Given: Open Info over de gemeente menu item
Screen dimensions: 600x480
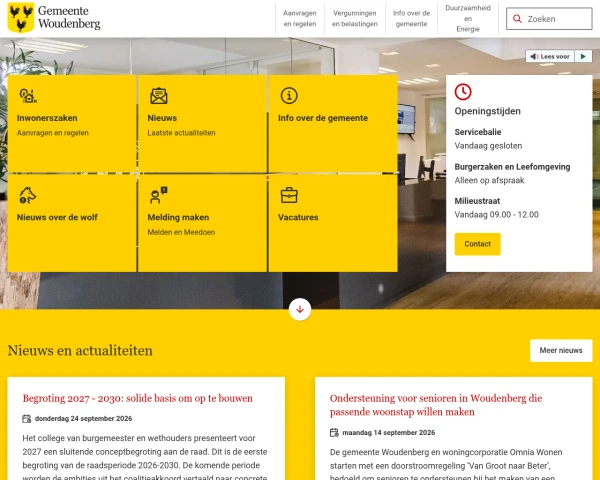Looking at the screenshot, I should click(411, 18).
